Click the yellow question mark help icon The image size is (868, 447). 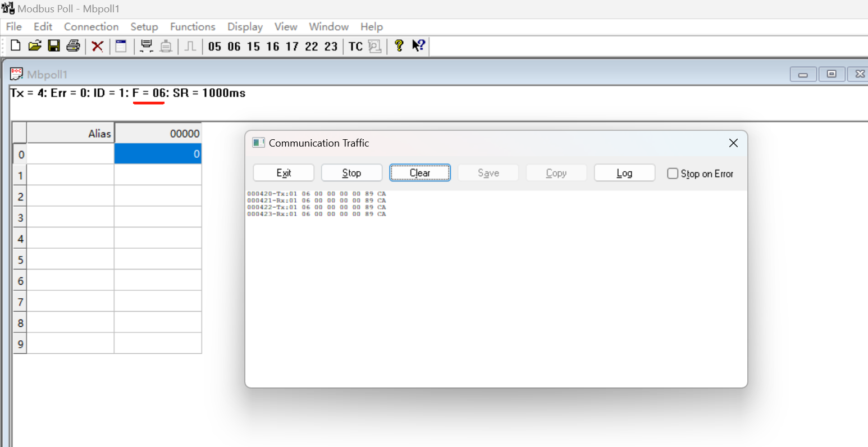[x=399, y=46]
